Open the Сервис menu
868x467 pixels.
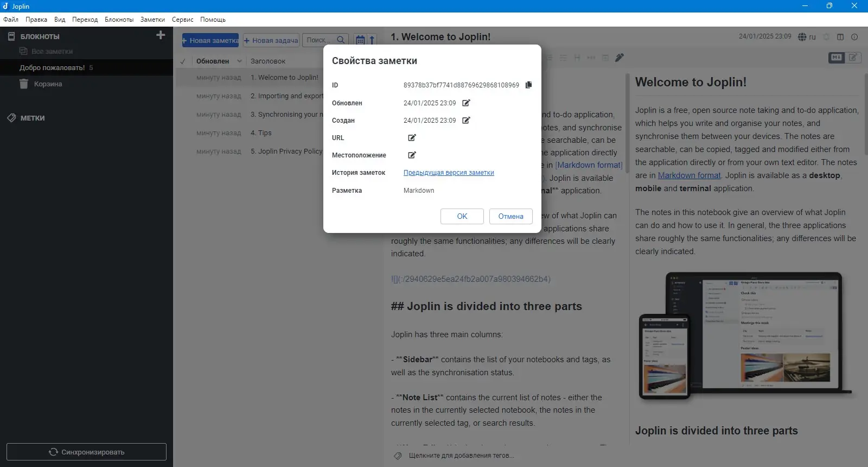(183, 20)
